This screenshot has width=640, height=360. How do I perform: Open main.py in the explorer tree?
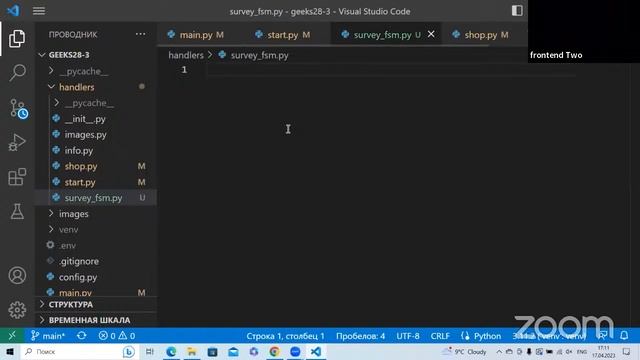(x=96, y=292)
